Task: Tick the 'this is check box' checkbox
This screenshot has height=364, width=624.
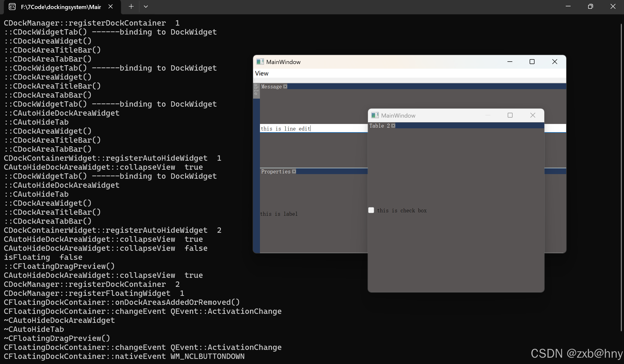Action: click(x=371, y=210)
